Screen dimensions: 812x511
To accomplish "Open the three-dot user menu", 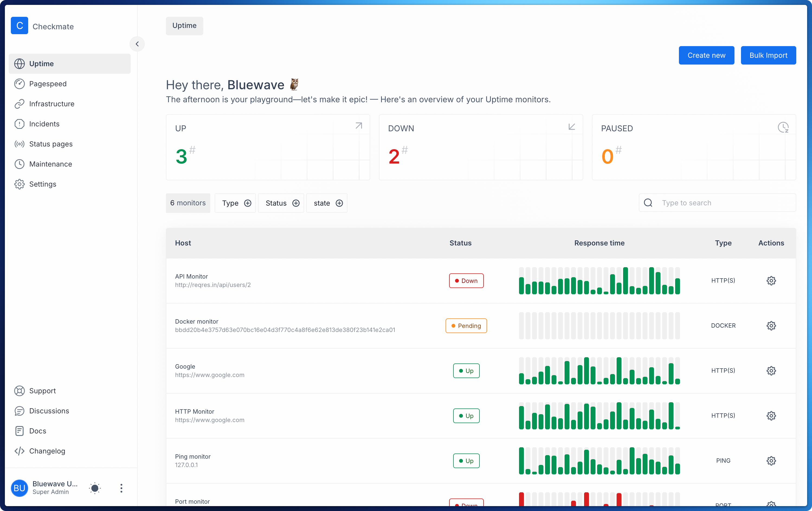I will coord(121,488).
